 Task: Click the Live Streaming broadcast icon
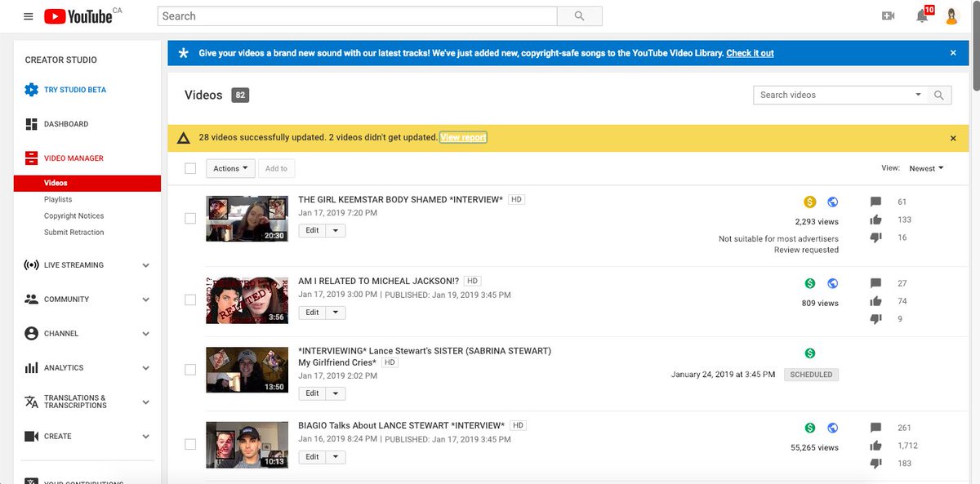tap(31, 265)
